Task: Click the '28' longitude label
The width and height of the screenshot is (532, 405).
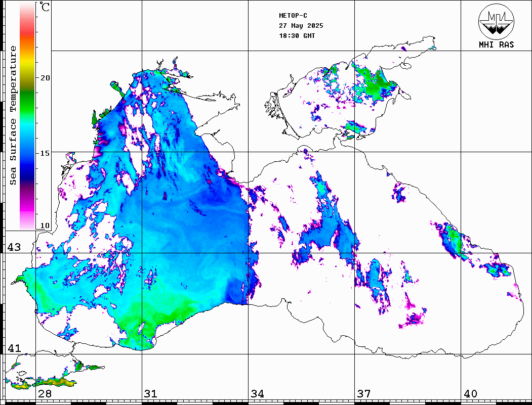Action: tap(45, 394)
